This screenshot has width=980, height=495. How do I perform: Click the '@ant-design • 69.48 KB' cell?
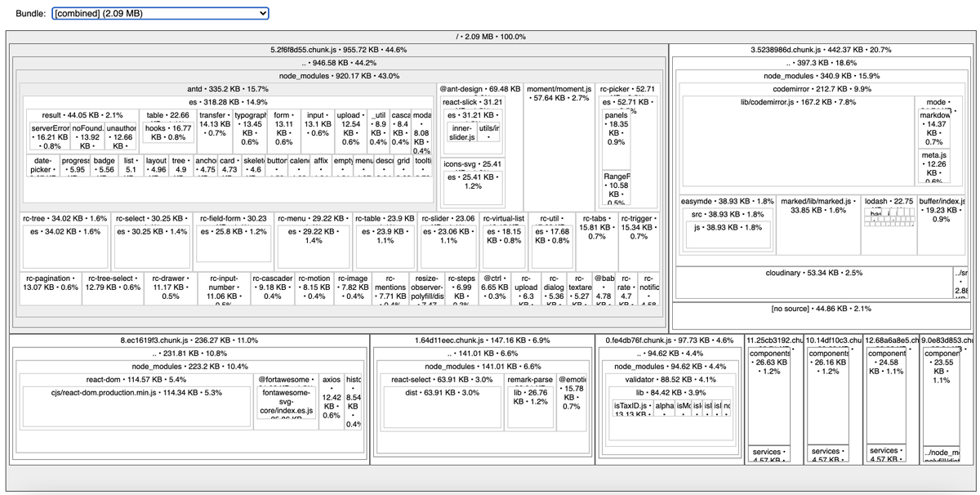click(479, 88)
